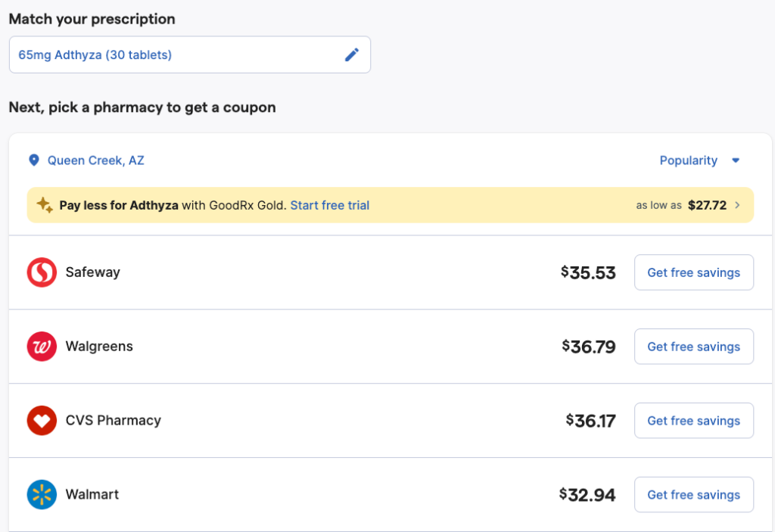Click the CVS Pharmacy heart logo
This screenshot has height=532, width=775.
point(42,421)
